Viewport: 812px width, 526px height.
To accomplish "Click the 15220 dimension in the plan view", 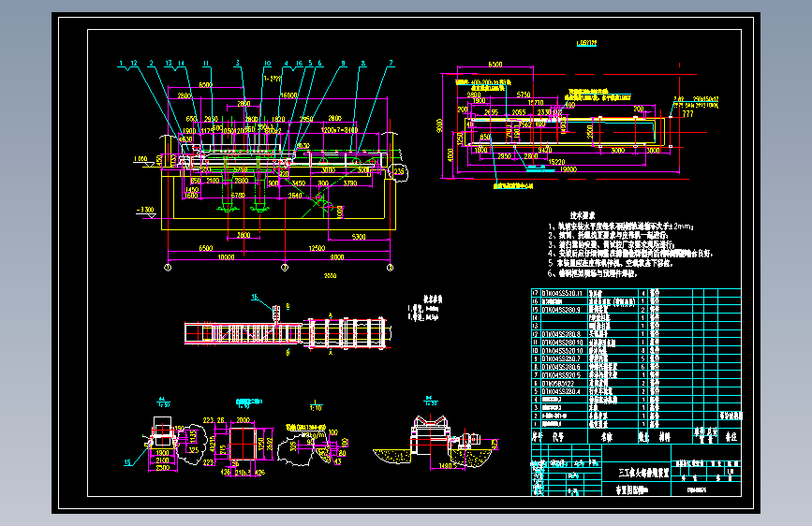I will coord(556,162).
